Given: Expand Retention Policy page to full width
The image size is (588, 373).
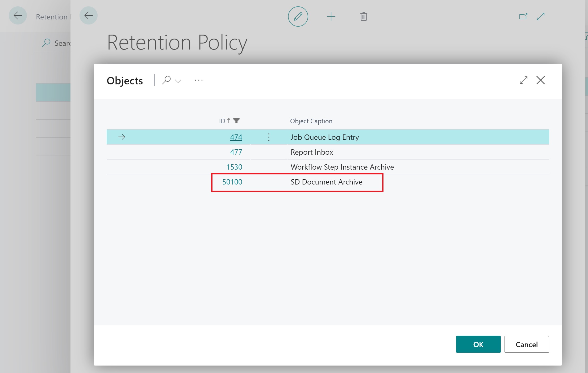Looking at the screenshot, I should pyautogui.click(x=541, y=17).
